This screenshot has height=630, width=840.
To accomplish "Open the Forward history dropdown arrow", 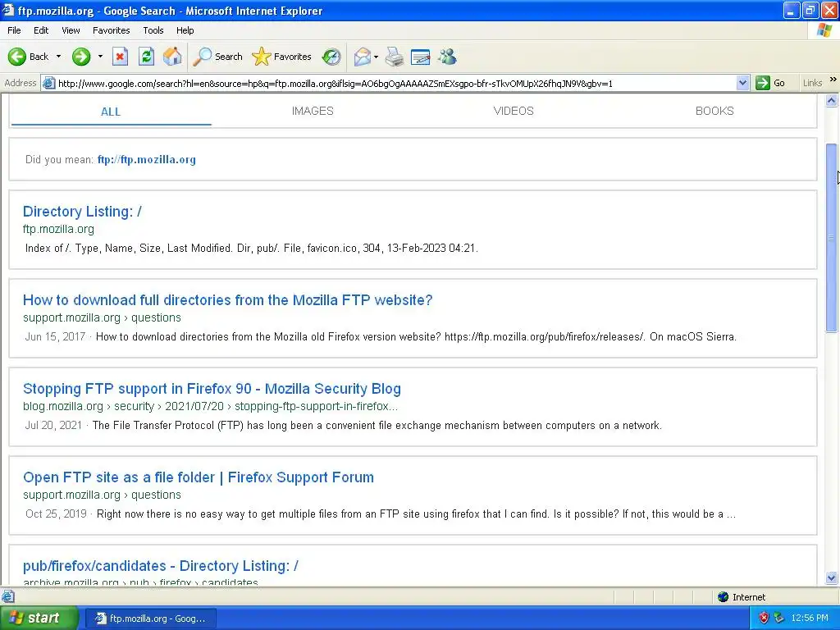I will (100, 57).
